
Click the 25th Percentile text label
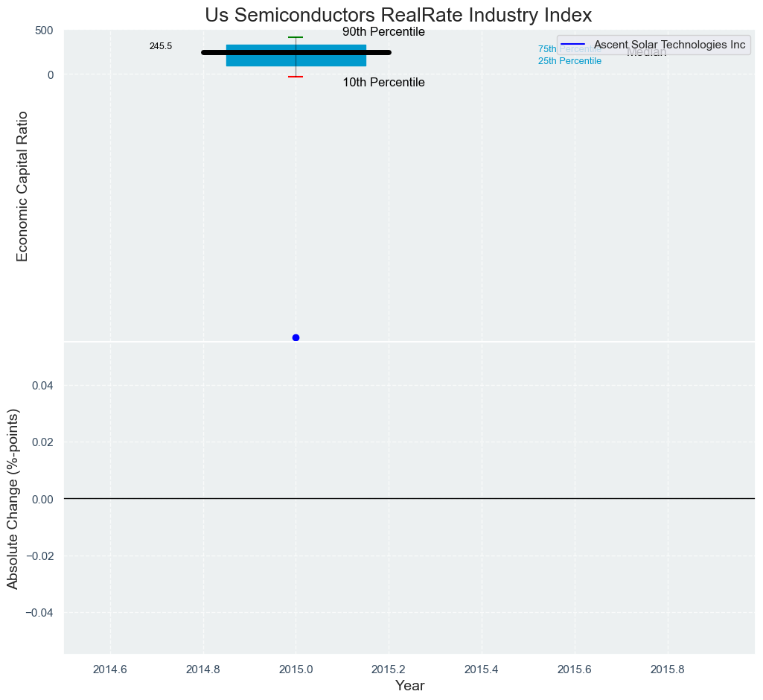pyautogui.click(x=569, y=61)
